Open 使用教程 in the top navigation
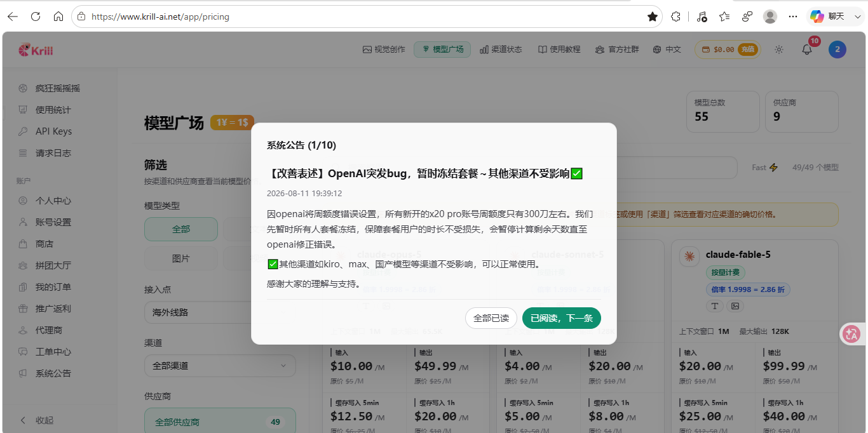 pos(559,50)
